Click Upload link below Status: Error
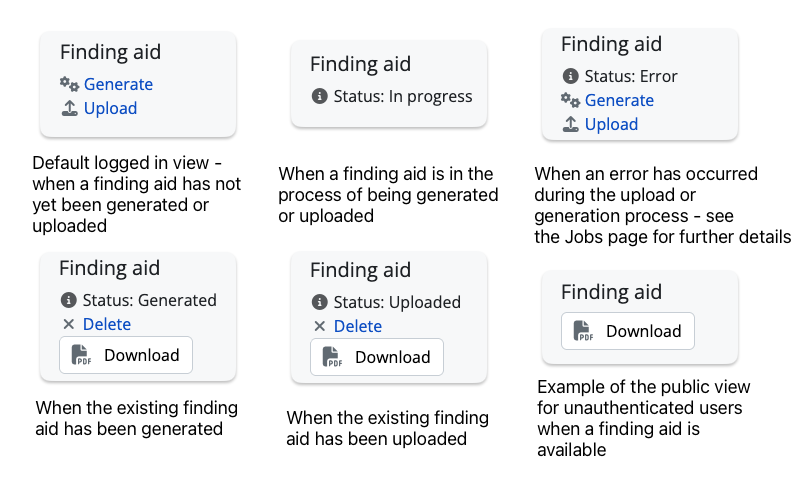 pos(611,124)
